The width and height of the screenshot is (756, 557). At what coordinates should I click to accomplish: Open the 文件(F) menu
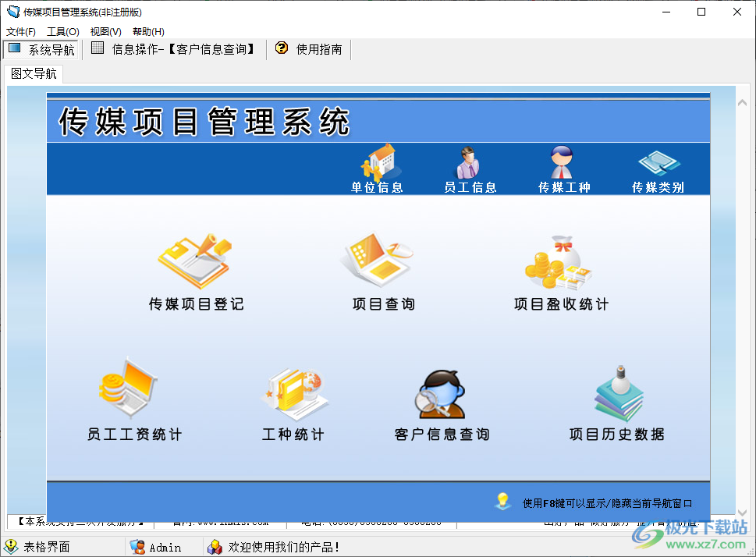pos(20,31)
